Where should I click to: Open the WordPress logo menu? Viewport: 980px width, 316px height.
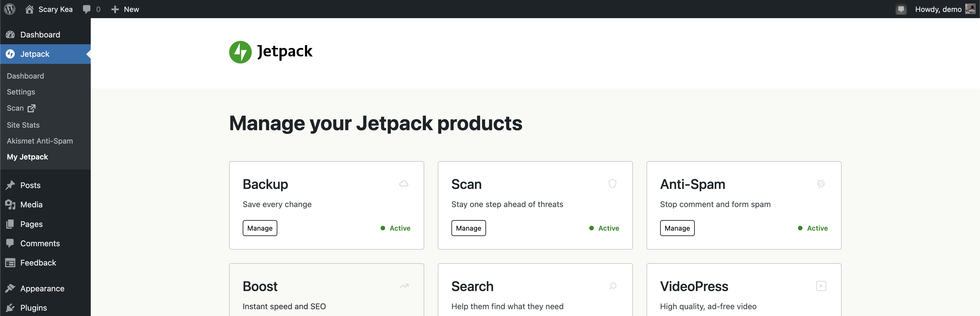[10, 9]
